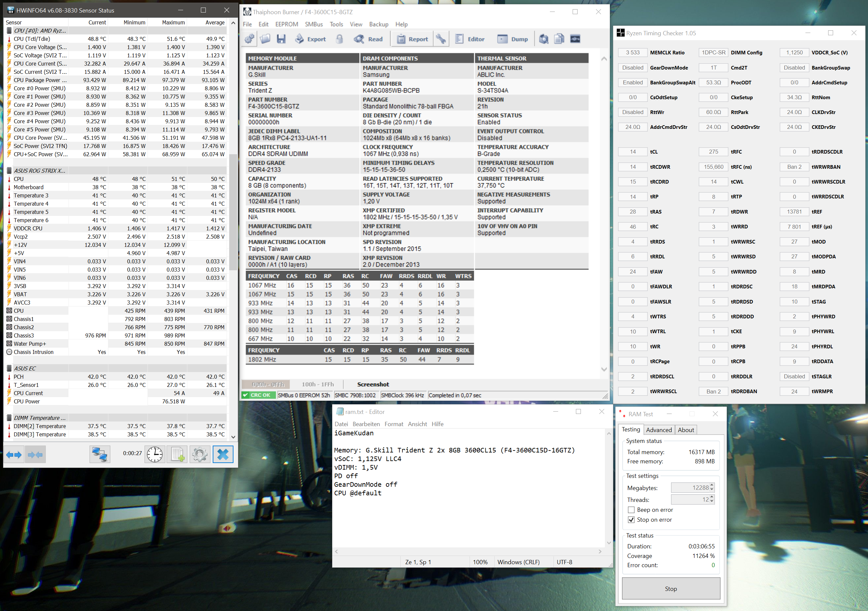868x611 pixels.
Task: Click the expand columns arrows button in HWiNFO
Action: [x=14, y=454]
